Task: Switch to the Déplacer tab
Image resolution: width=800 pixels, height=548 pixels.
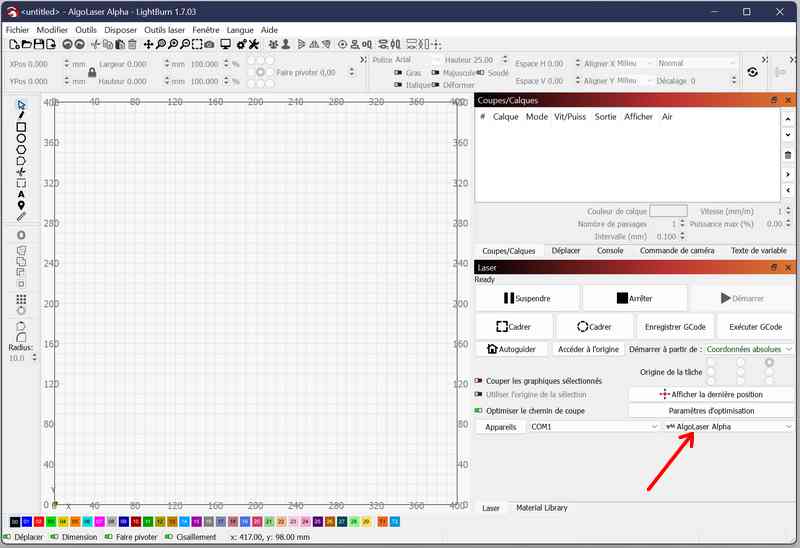Action: (x=566, y=251)
